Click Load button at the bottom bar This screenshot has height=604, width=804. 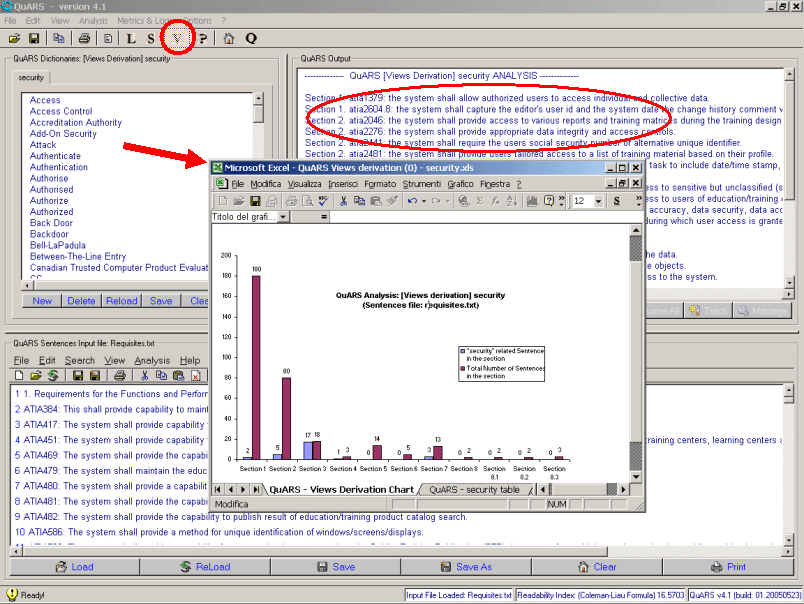(75, 567)
